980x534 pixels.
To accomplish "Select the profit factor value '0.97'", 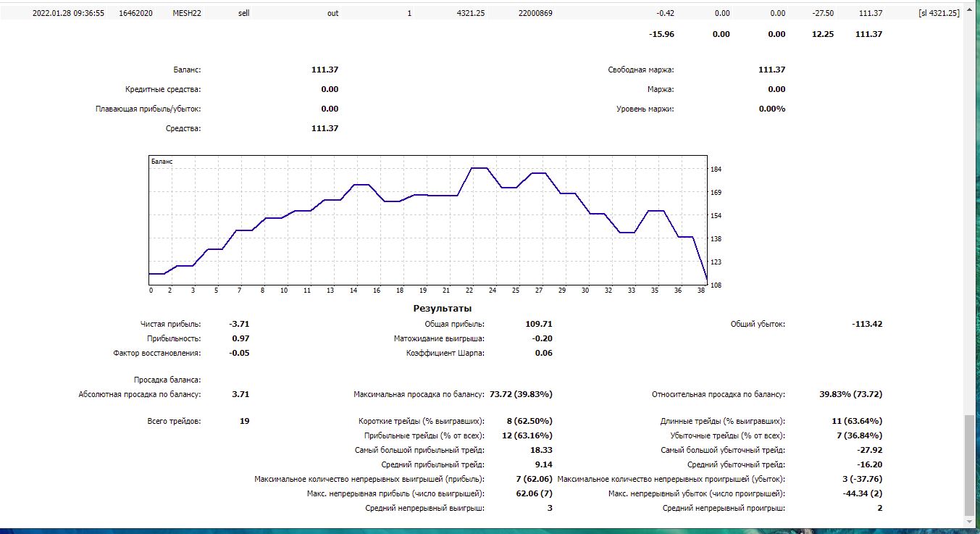I will click(x=240, y=338).
